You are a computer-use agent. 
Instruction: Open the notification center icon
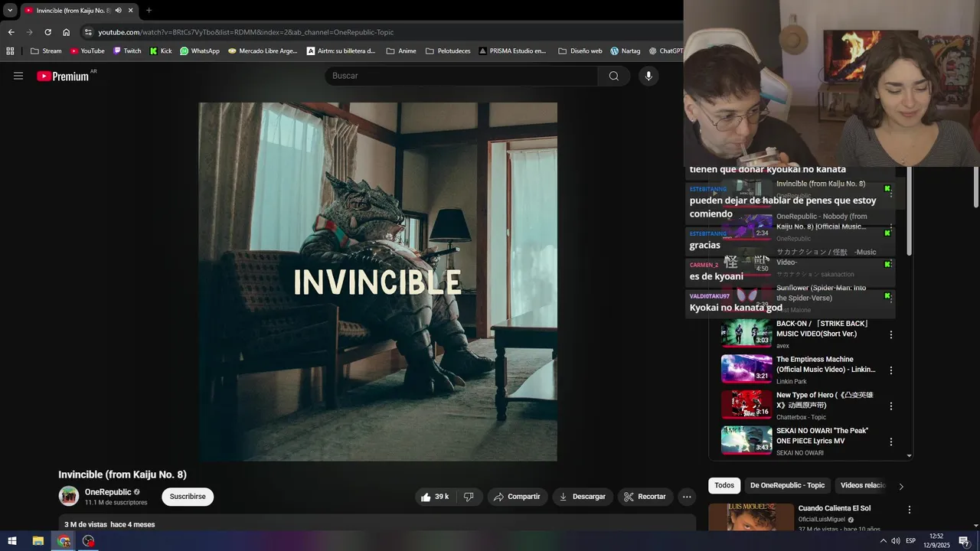(x=964, y=541)
